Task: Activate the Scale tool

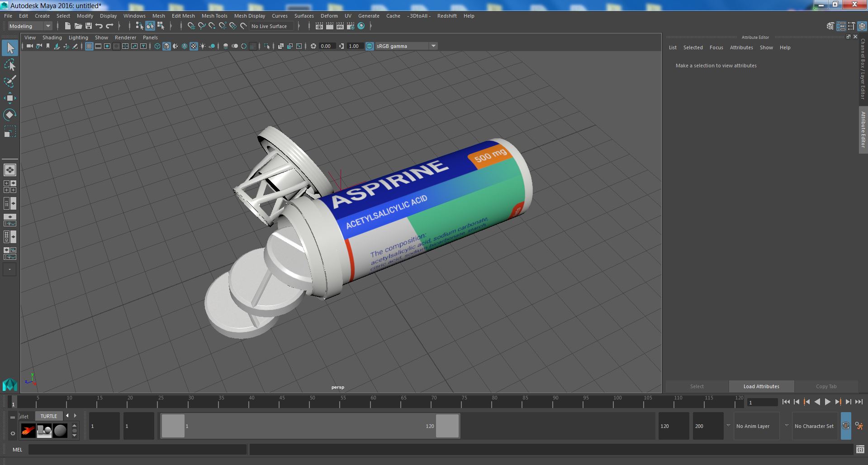Action: point(10,132)
